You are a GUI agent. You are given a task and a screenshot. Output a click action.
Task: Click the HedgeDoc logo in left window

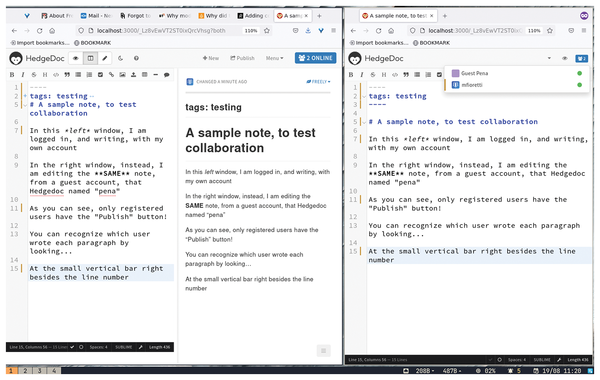(x=37, y=59)
